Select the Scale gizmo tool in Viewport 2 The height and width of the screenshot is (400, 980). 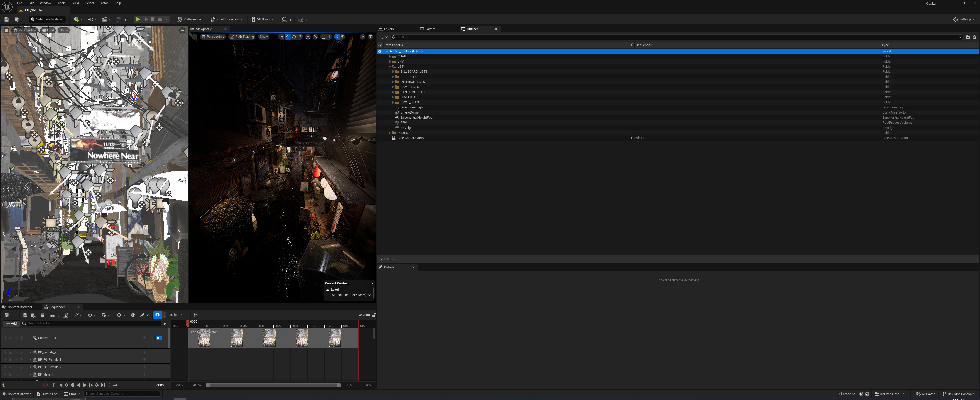(300, 37)
